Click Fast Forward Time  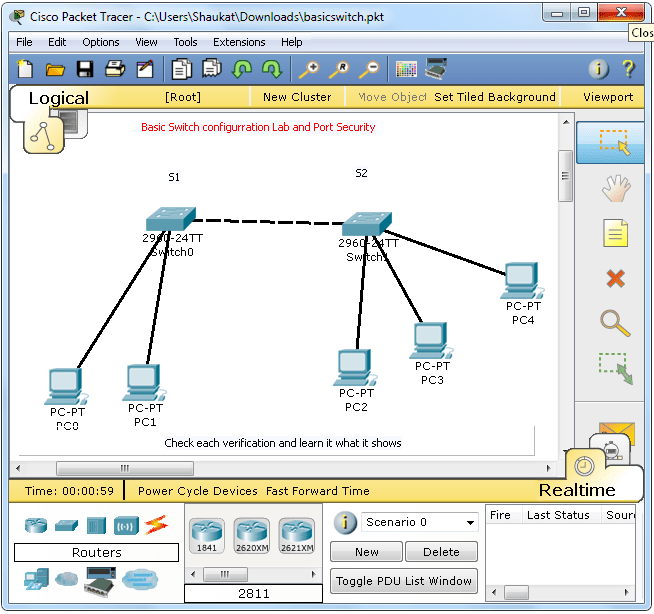(318, 491)
